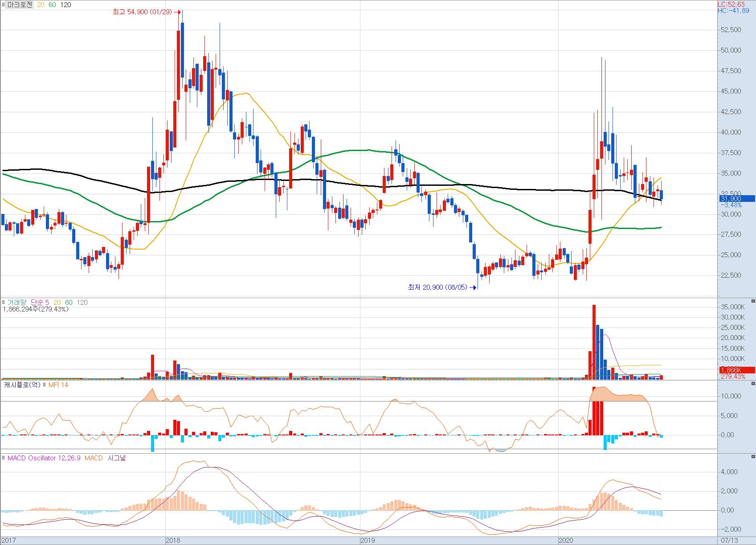The height and width of the screenshot is (545, 756).
Task: Select the 시그널 signal line label
Action: (117, 458)
